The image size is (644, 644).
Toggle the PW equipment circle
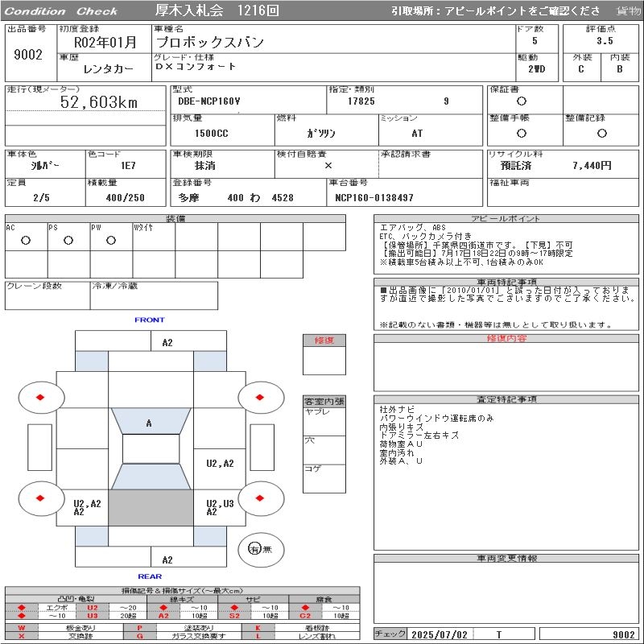(x=111, y=240)
